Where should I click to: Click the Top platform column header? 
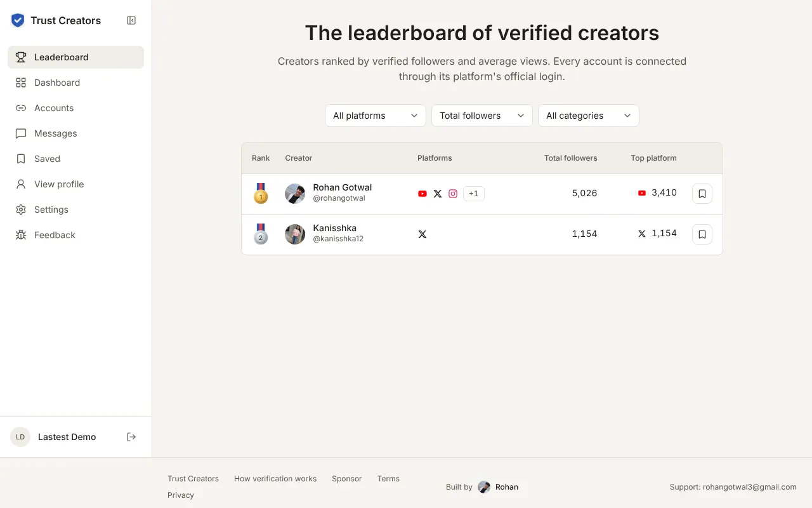click(653, 158)
